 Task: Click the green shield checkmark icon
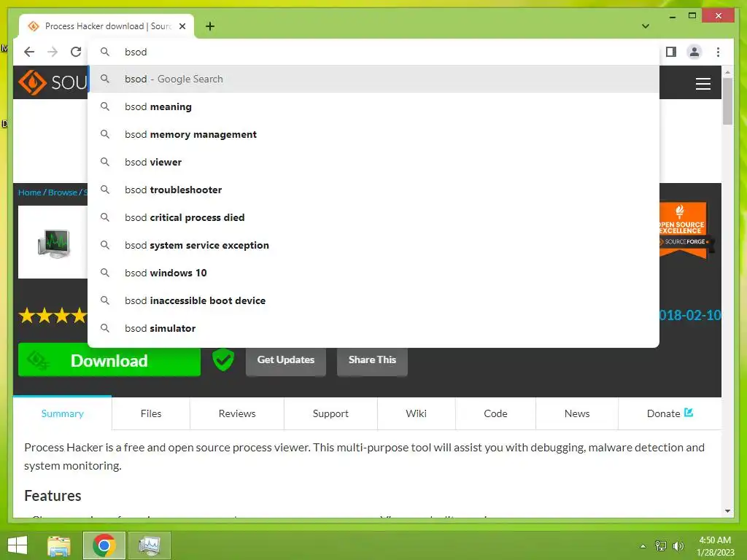pos(223,359)
